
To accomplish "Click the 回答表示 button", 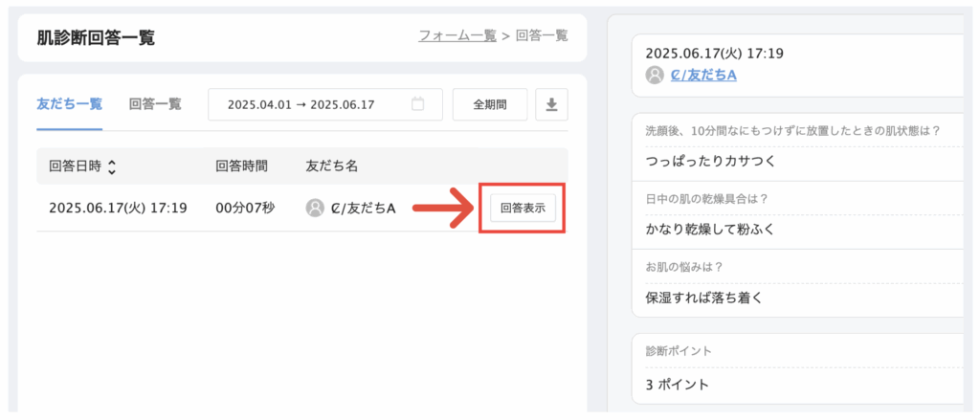I will click(523, 209).
